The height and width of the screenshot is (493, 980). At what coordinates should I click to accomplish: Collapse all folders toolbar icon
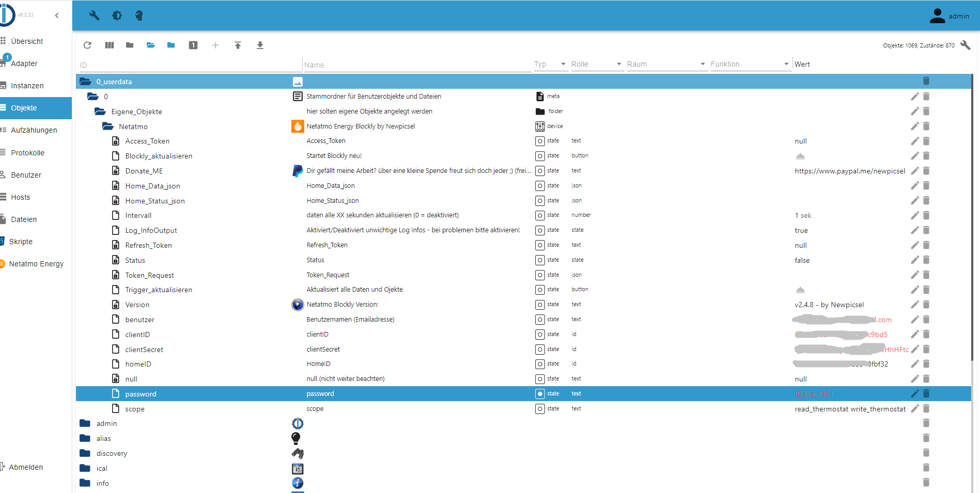[130, 45]
